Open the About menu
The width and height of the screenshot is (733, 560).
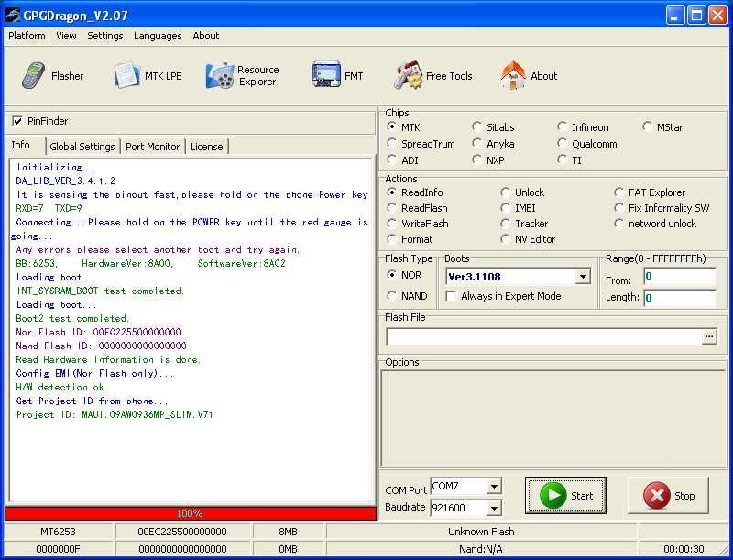[x=205, y=36]
